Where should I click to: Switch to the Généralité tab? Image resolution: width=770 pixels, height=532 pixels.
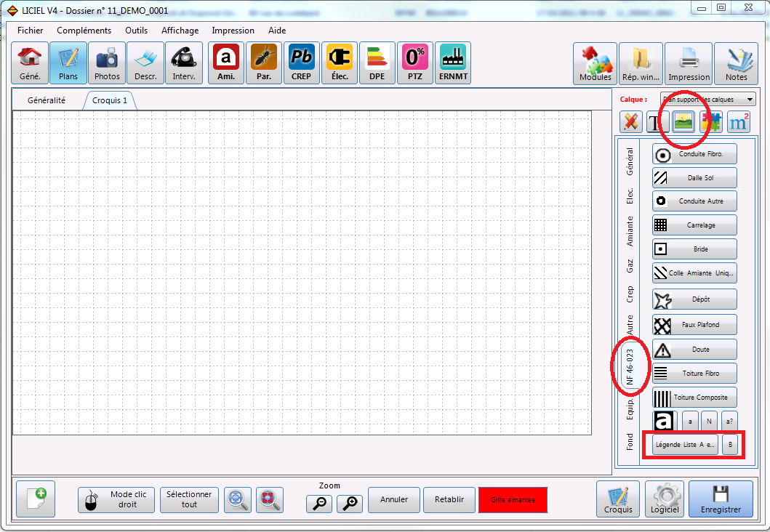pos(46,100)
